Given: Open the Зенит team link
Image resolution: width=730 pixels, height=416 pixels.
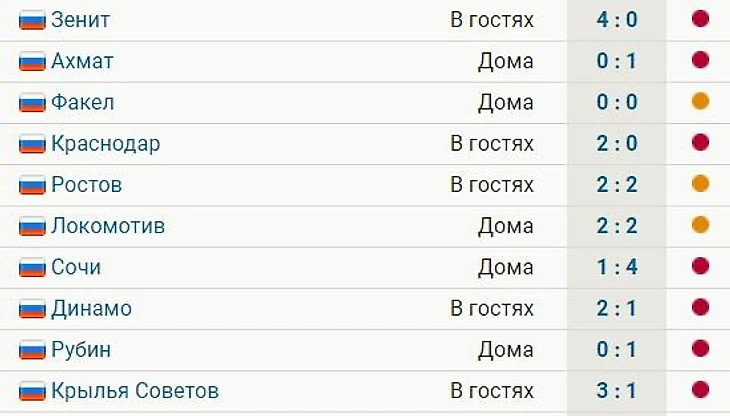Looking at the screenshot, I should [x=81, y=20].
